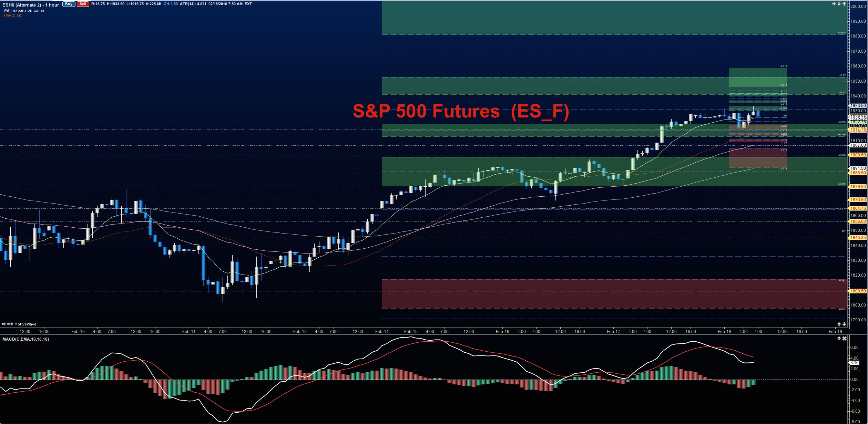
Task: Click the up-arrow icon beside the 2000.00 label
Action: click(844, 4)
